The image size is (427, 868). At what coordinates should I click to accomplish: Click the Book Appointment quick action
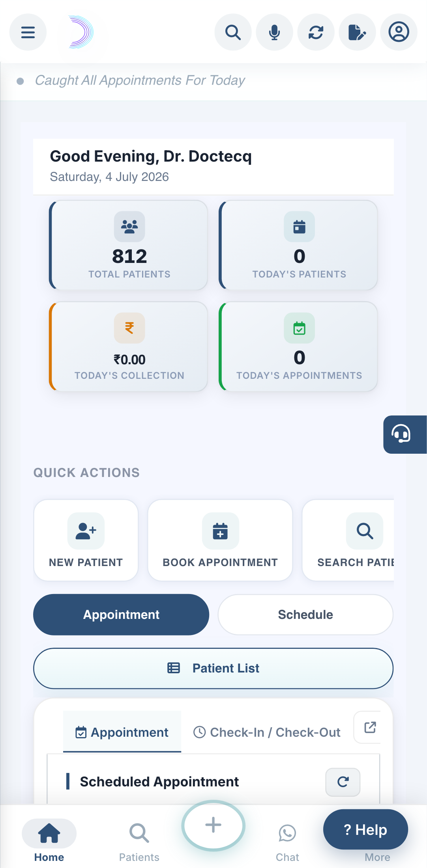(220, 540)
